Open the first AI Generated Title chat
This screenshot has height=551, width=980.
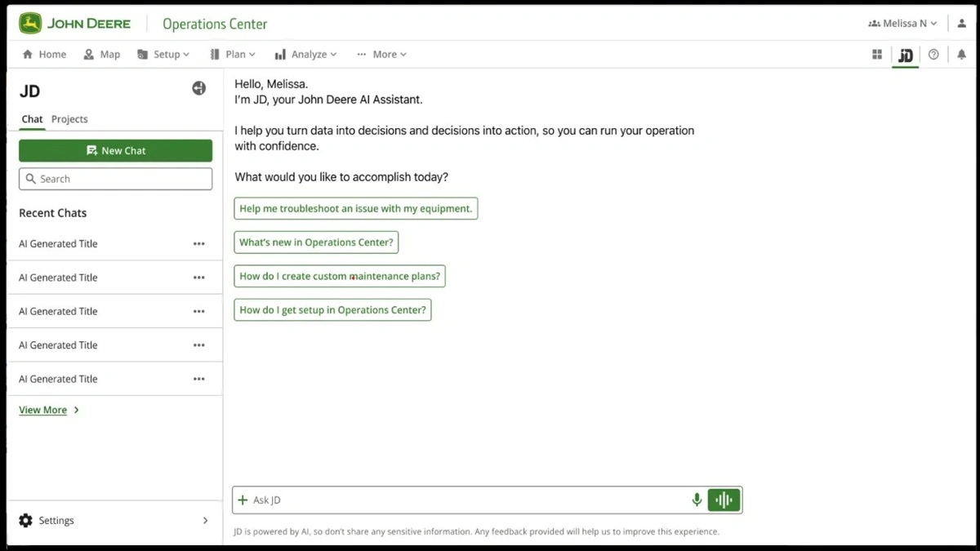(x=58, y=244)
